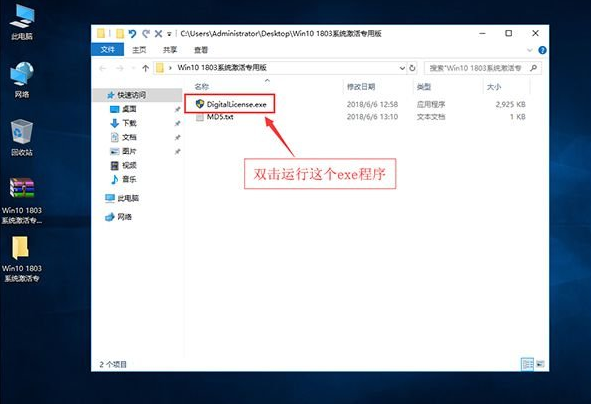Switch to the 查看 ribbon tab

click(x=201, y=50)
